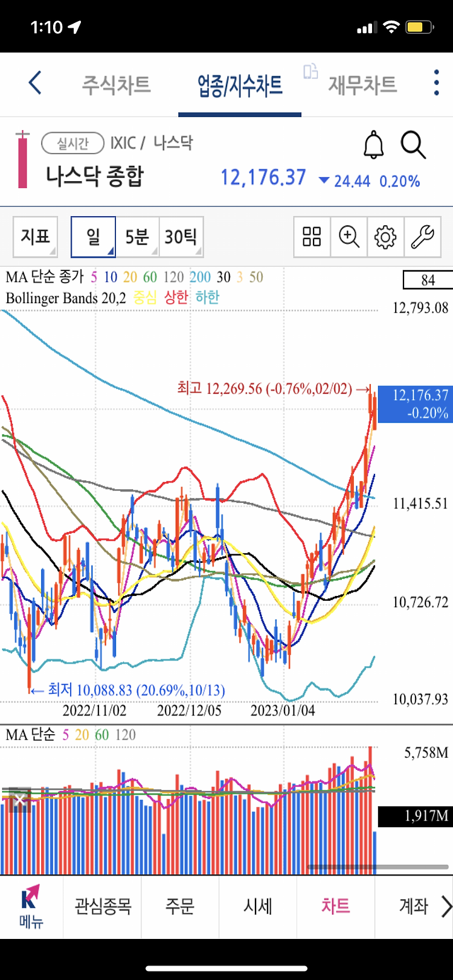
Task: Open the 일 daily period dropdown
Action: (93, 237)
